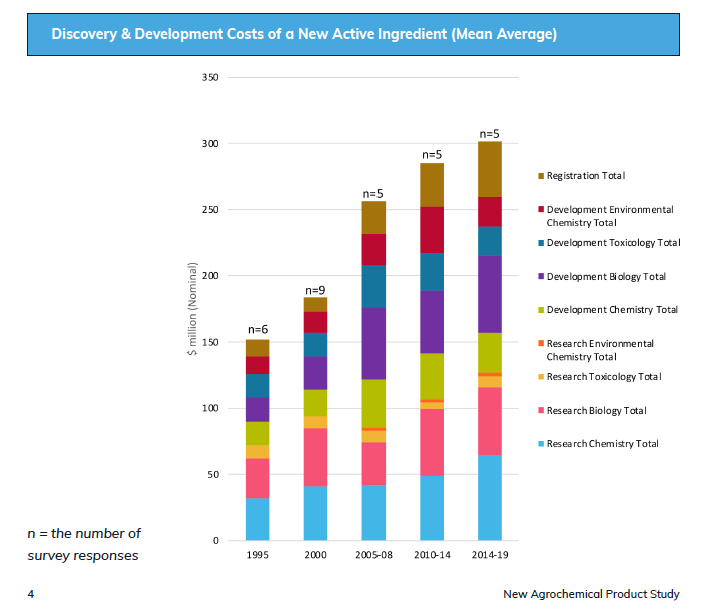Click the Research Biology Total legend swatch
This screenshot has width=702, height=612.
point(541,411)
